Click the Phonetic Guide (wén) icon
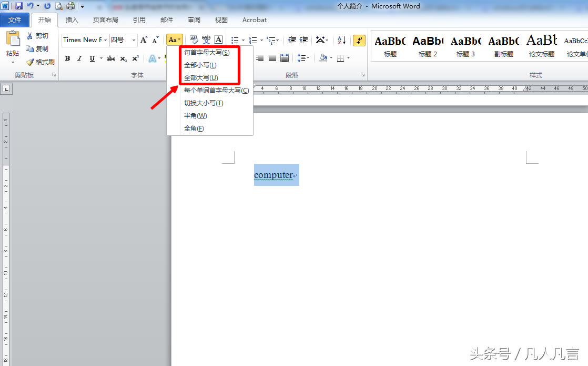The height and width of the screenshot is (366, 588). [206, 40]
